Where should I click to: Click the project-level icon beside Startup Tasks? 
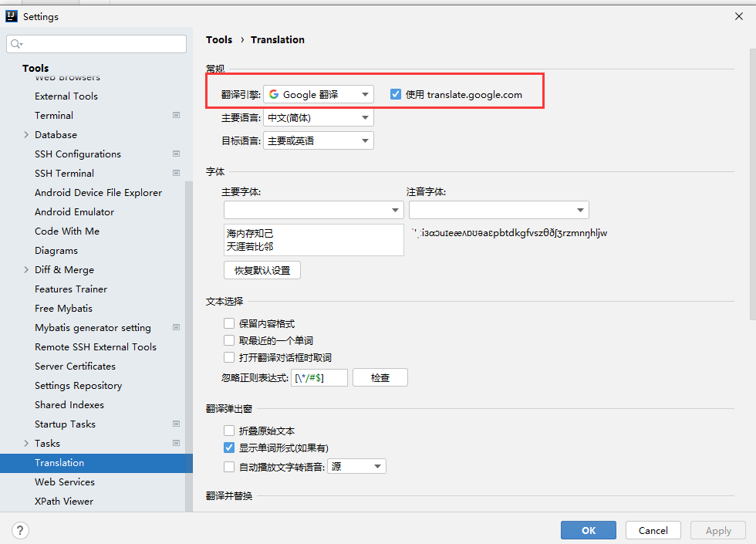pos(176,424)
